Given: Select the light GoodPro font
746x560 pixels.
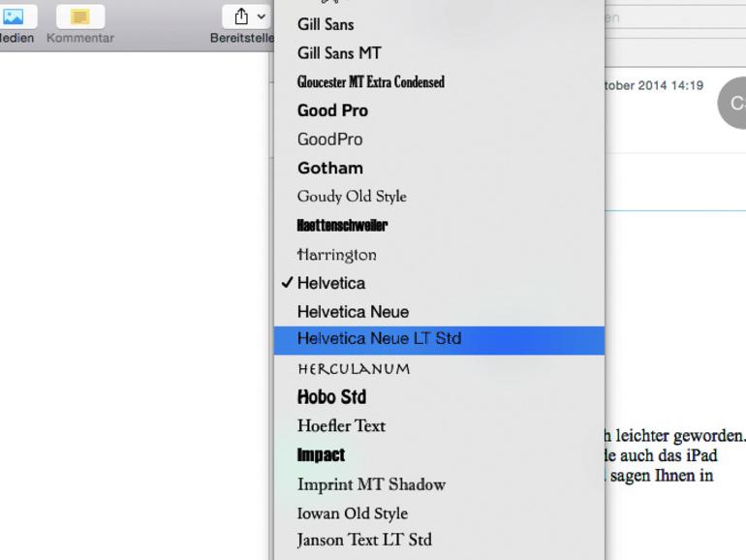Looking at the screenshot, I should (439, 140).
